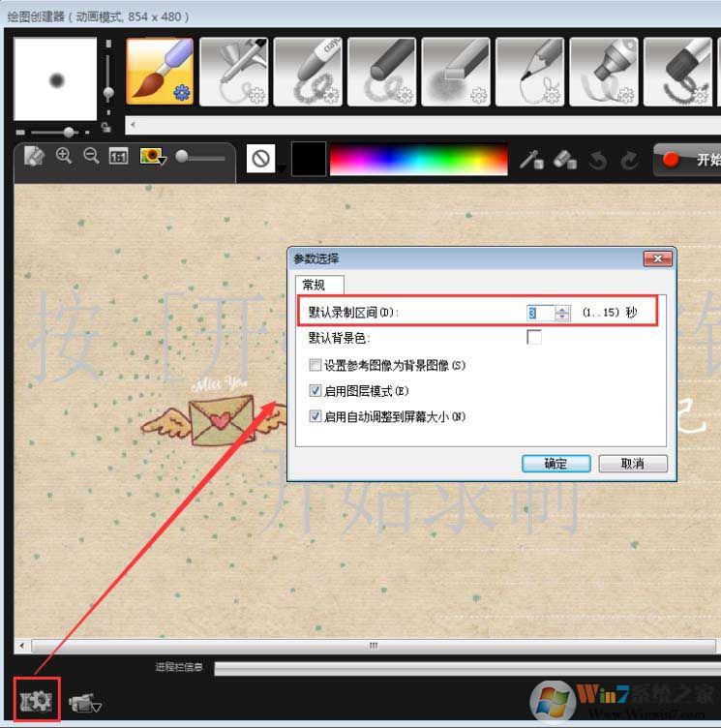
Task: Set canvas to actual size 1:1
Action: pyautogui.click(x=119, y=156)
